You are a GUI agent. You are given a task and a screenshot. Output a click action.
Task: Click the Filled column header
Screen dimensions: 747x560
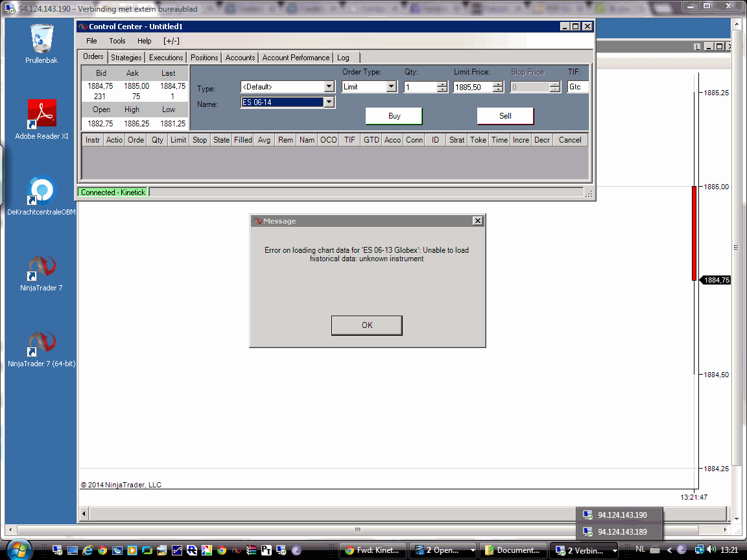click(x=243, y=140)
